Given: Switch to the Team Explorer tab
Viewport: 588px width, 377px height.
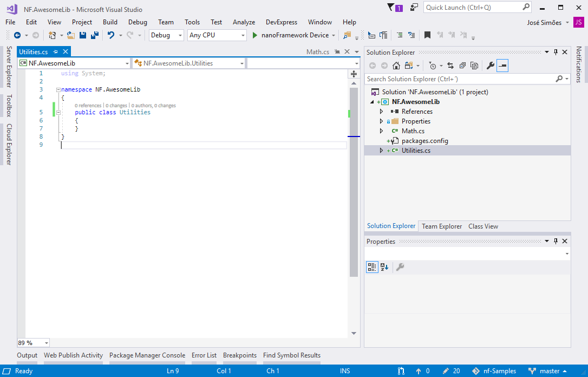Looking at the screenshot, I should [x=442, y=226].
